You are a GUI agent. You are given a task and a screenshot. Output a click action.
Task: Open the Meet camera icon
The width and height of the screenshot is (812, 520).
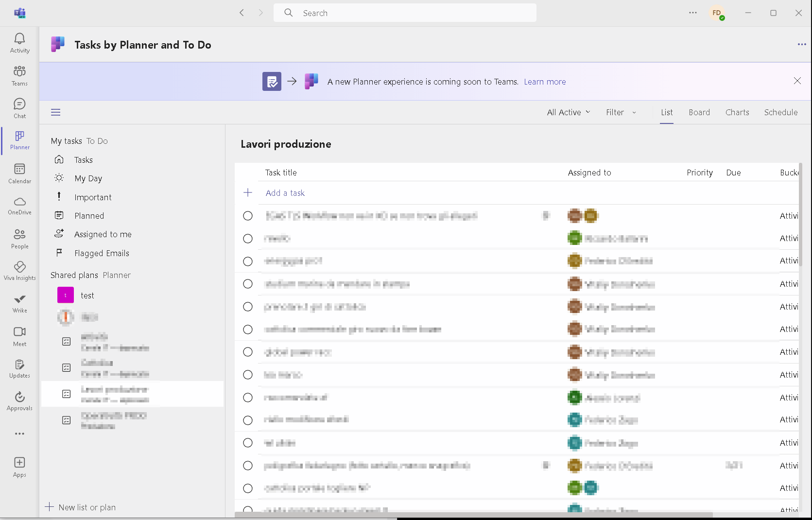19,336
